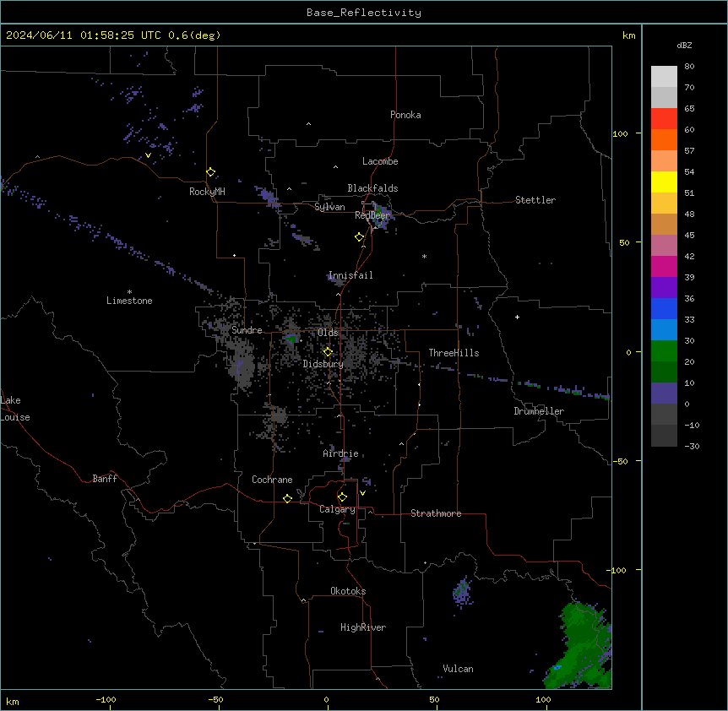Click the 100 km mark on right axis
Viewport: 728px width, 711px height.
620,133
